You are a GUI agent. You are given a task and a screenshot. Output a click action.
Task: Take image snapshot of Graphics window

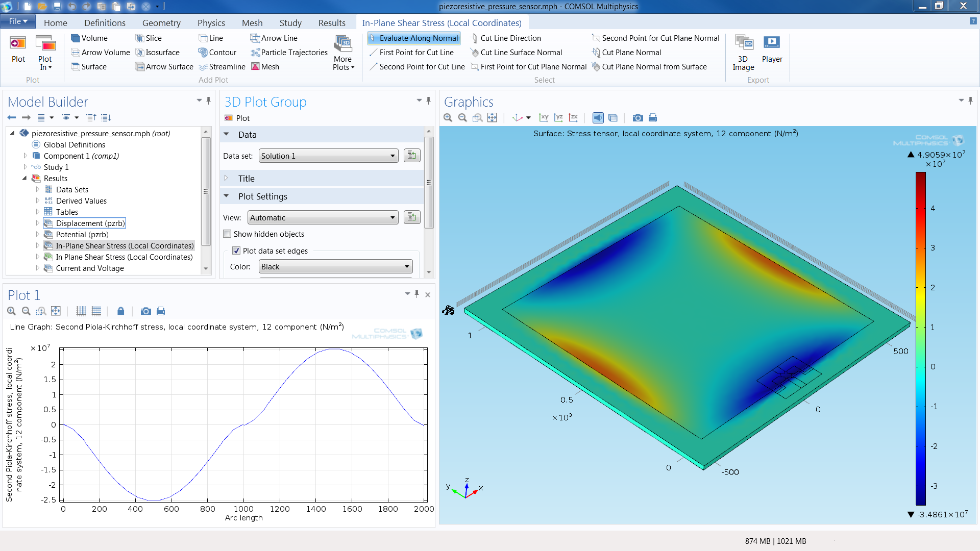pyautogui.click(x=638, y=118)
